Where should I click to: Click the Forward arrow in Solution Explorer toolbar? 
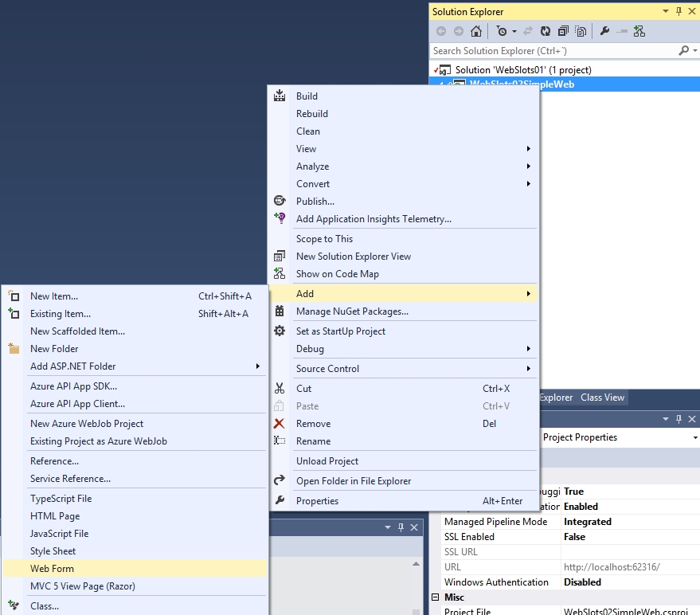tap(459, 31)
